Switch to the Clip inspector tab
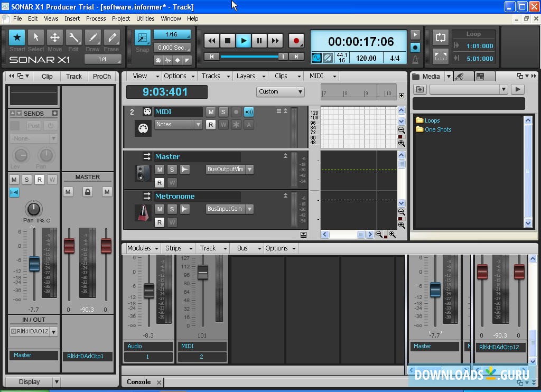This screenshot has width=541, height=392. coord(47,76)
